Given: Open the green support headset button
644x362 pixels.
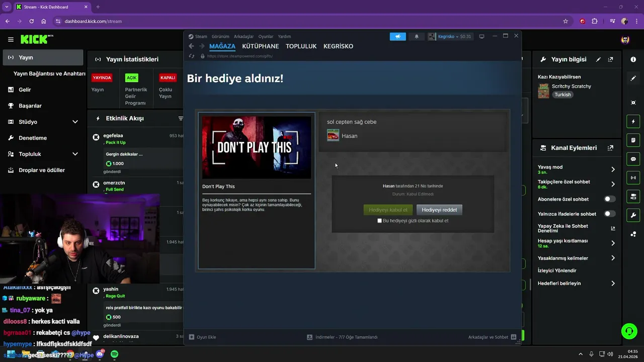Looking at the screenshot, I should [629, 331].
